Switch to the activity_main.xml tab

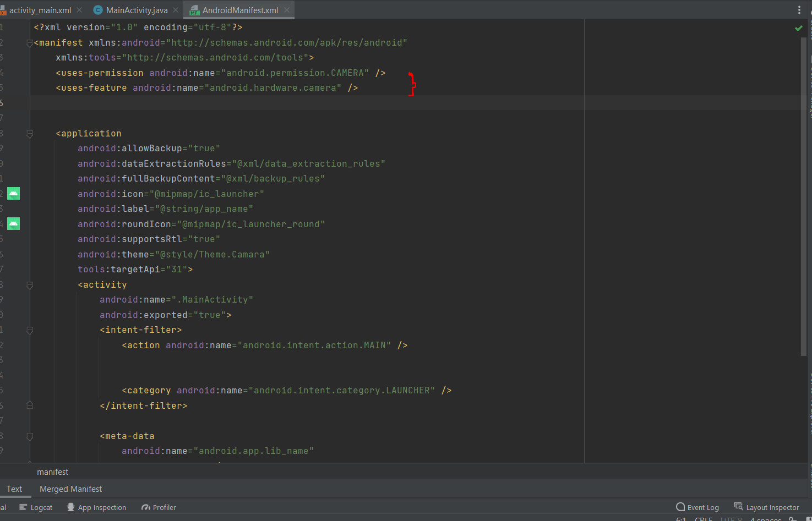(41, 9)
